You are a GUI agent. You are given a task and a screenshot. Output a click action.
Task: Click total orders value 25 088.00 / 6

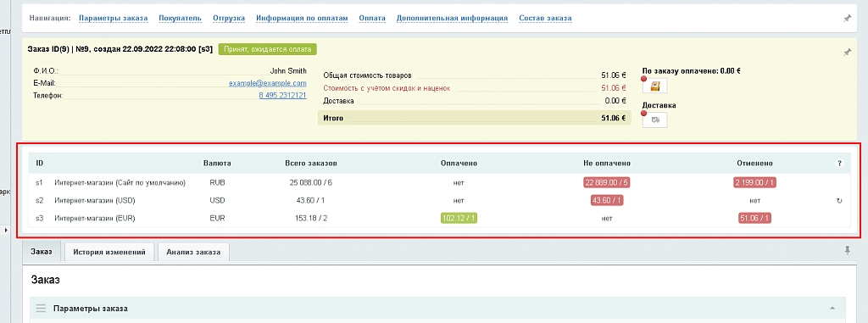click(x=311, y=182)
